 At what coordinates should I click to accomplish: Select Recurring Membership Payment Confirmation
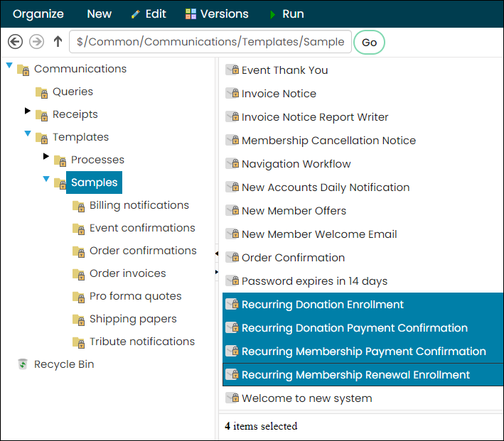[x=364, y=352]
